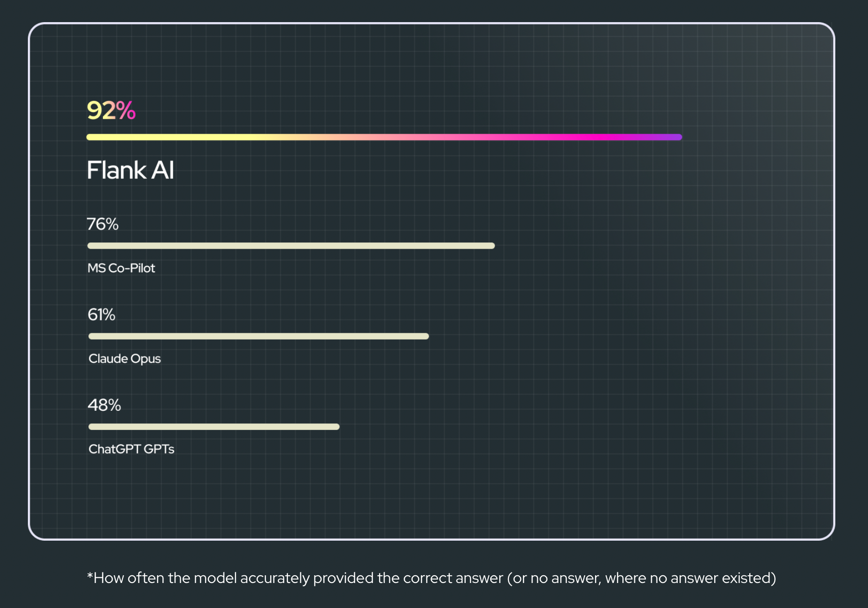This screenshot has width=868, height=608.
Task: Click the pink percent sign after 92
Action: pos(126,111)
